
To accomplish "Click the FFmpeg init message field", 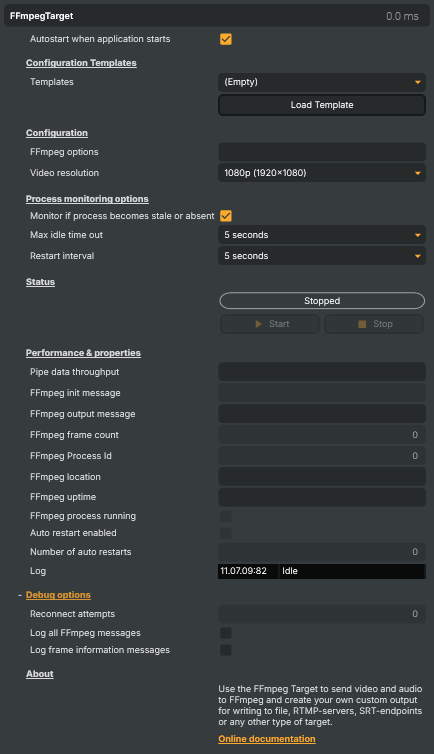I will [x=322, y=393].
